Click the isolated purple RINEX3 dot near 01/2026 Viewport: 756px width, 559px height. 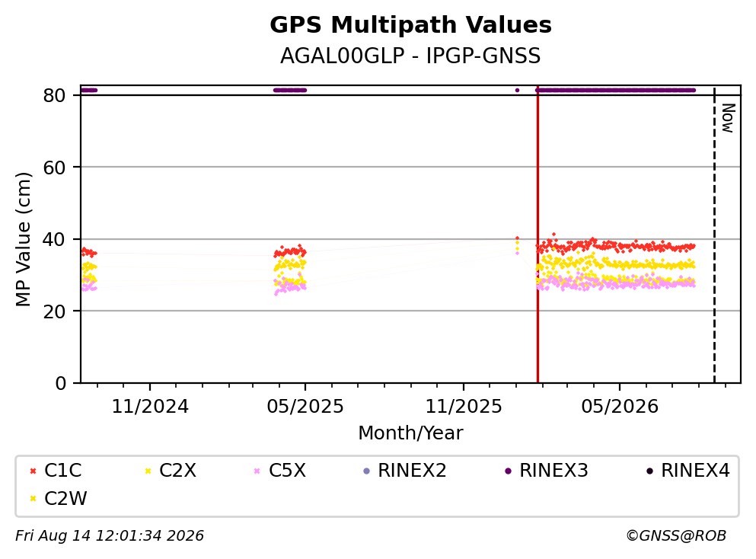coord(518,90)
